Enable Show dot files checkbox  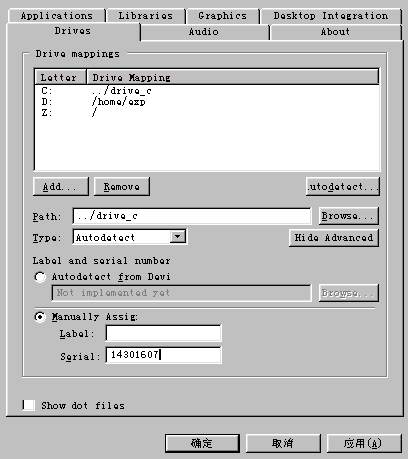tap(28, 405)
